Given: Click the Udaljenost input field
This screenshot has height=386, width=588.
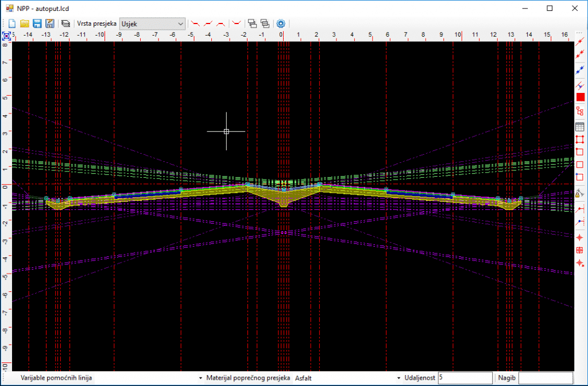Looking at the screenshot, I should coord(465,378).
